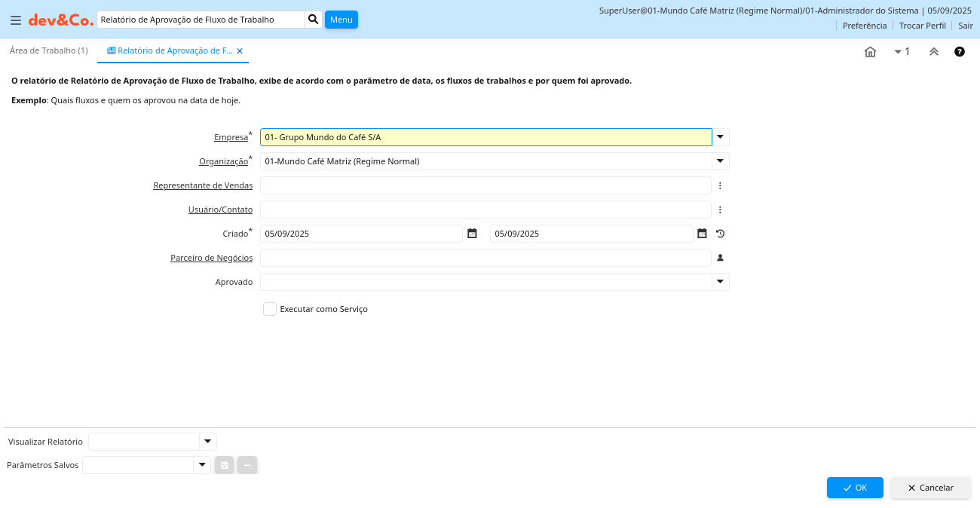Expand the Empresa dropdown

pos(721,137)
